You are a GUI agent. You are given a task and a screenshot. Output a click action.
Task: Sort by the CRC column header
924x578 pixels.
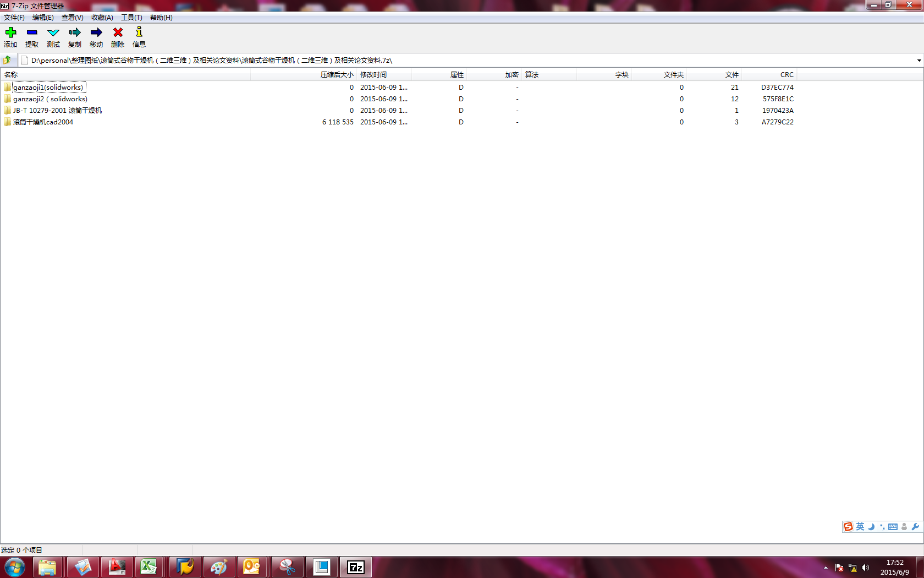coord(769,74)
